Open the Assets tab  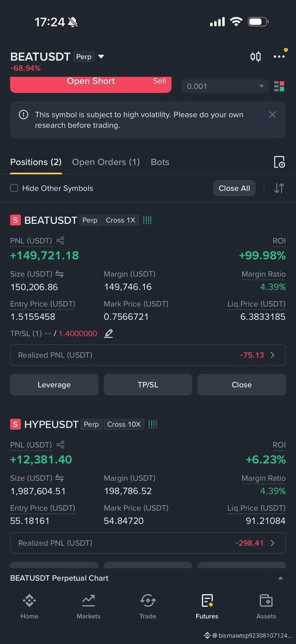point(266,606)
